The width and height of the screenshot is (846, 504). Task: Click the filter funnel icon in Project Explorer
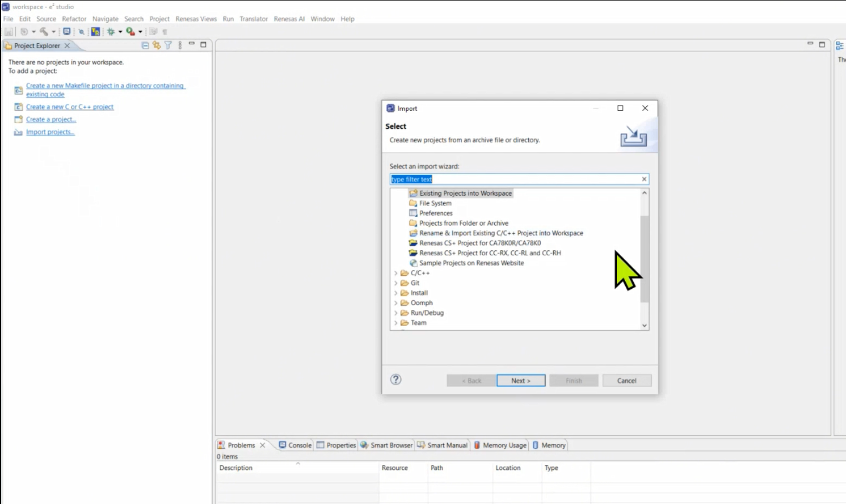pyautogui.click(x=168, y=45)
